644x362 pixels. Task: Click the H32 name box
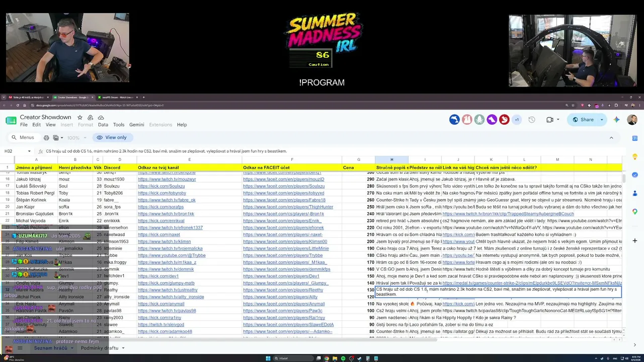tap(13, 151)
